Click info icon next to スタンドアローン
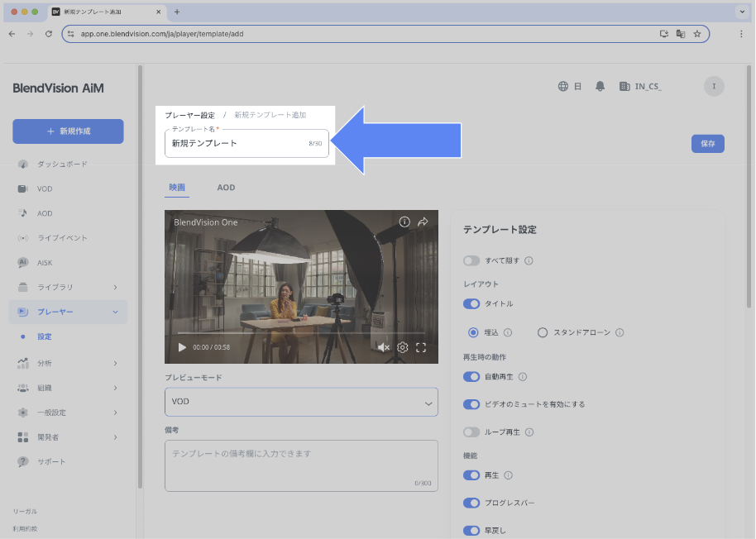The height and width of the screenshot is (539, 756). [x=620, y=332]
